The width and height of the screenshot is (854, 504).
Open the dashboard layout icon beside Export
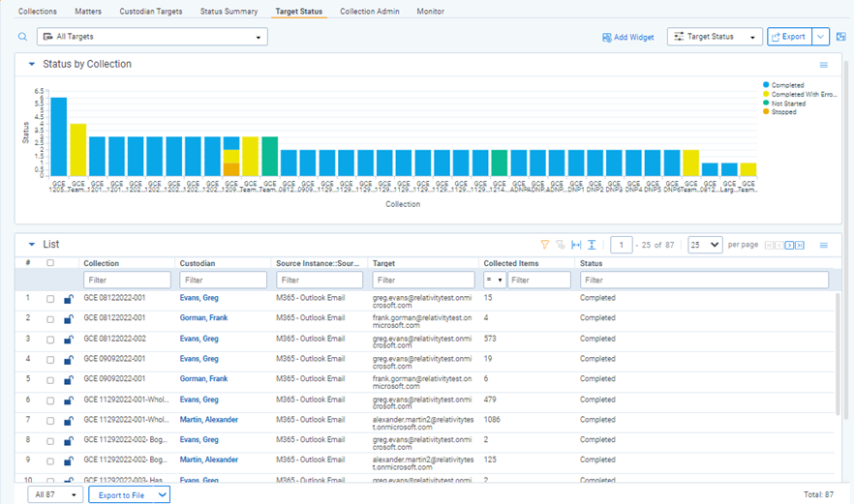pyautogui.click(x=840, y=37)
